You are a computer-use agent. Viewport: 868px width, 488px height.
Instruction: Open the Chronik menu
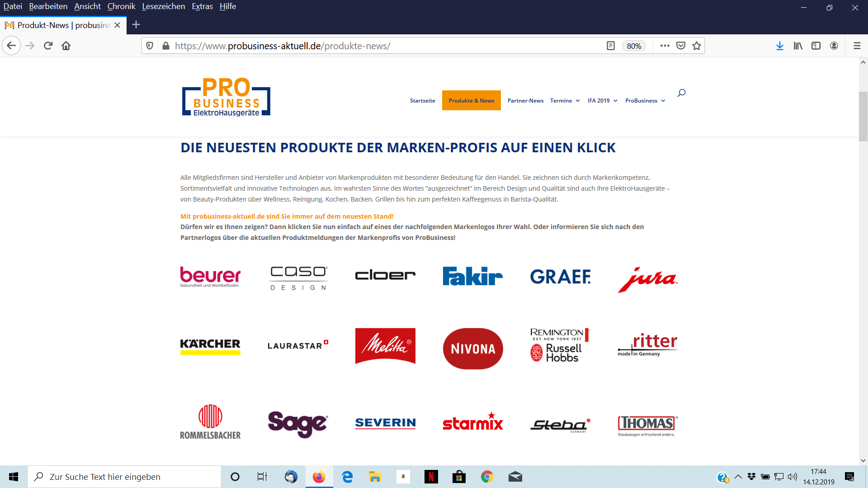[x=121, y=6]
